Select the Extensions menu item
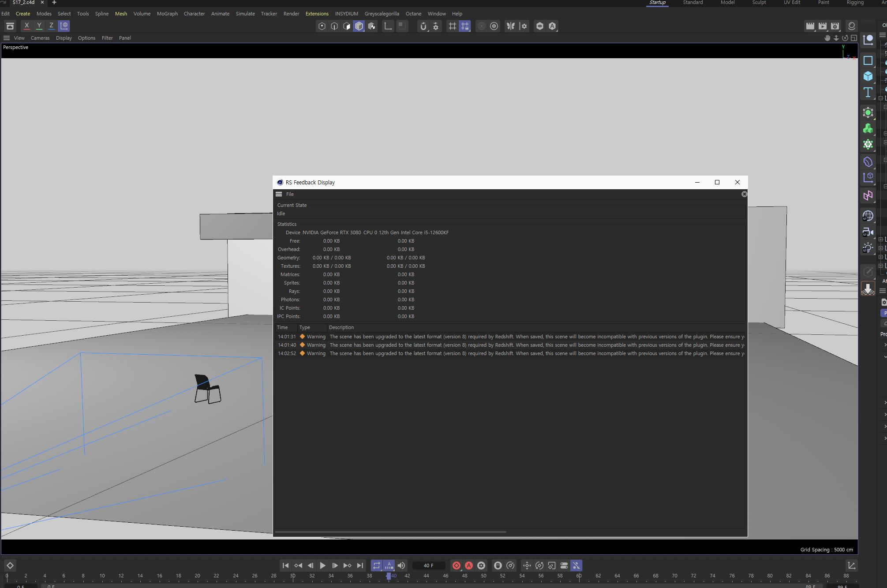887x588 pixels. click(x=317, y=13)
